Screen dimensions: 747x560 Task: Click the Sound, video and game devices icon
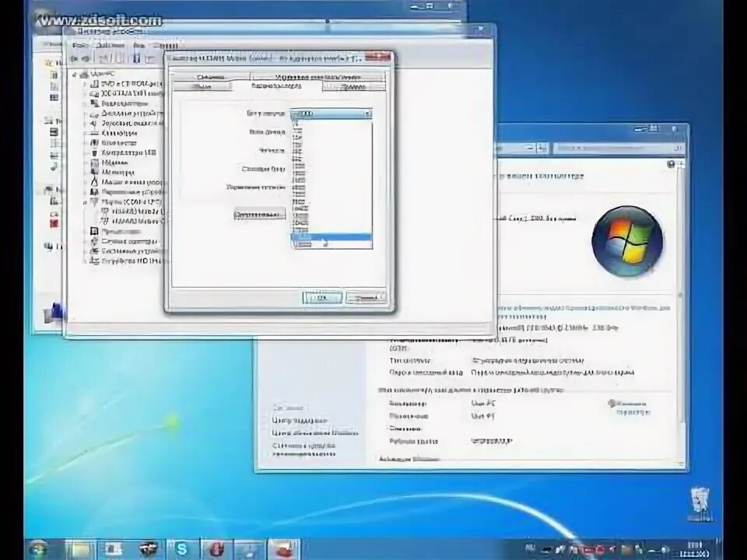coord(94,123)
